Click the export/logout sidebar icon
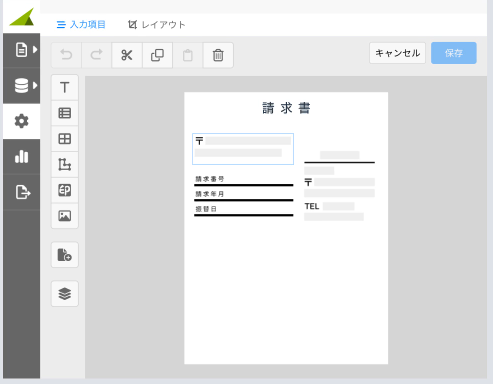 click(23, 192)
